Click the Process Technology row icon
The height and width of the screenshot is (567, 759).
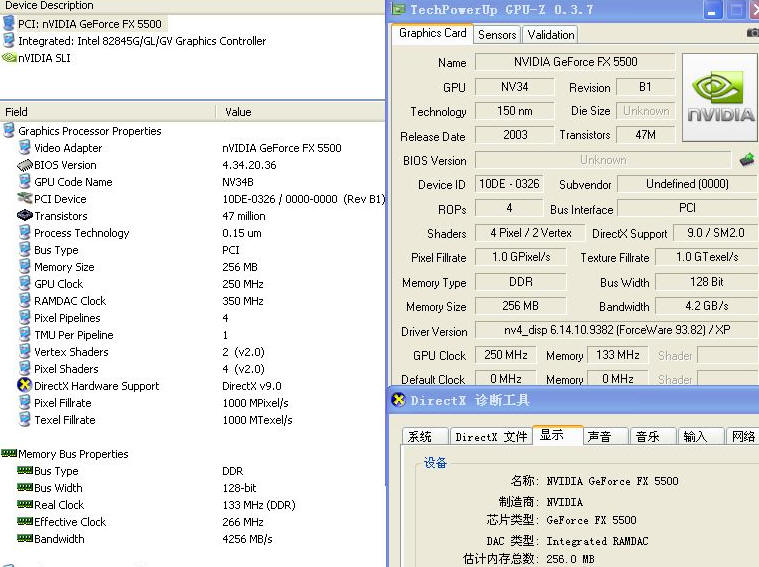pyautogui.click(x=25, y=232)
